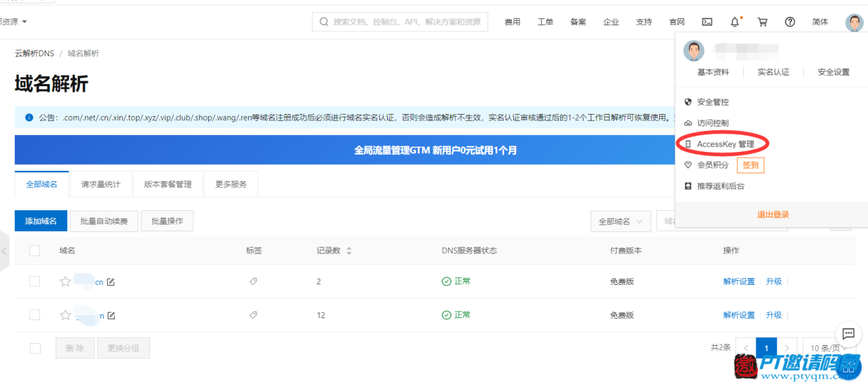The height and width of the screenshot is (390, 868).
Task: Check the second domain row checkbox
Action: click(35, 315)
